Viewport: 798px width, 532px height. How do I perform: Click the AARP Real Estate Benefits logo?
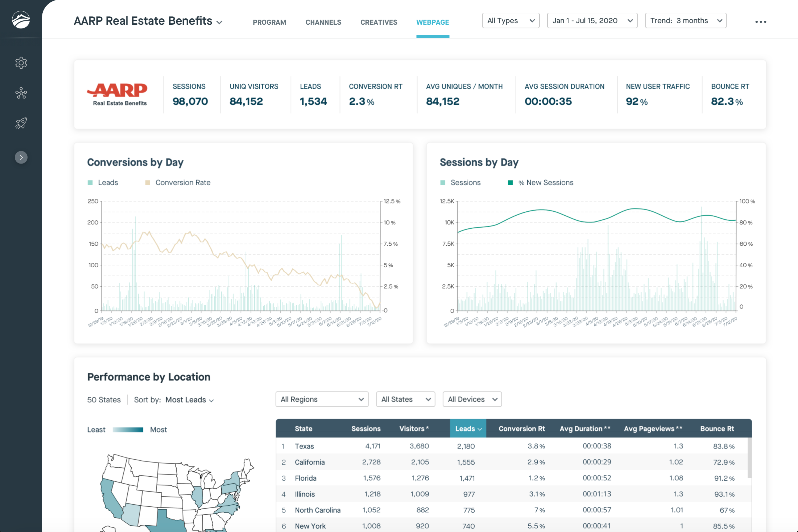coord(118,94)
